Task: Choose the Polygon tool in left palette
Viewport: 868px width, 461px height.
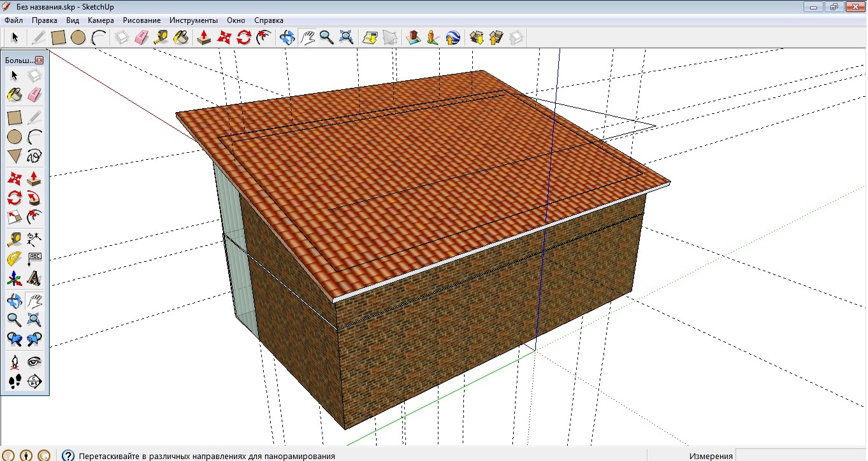Action: [14, 156]
